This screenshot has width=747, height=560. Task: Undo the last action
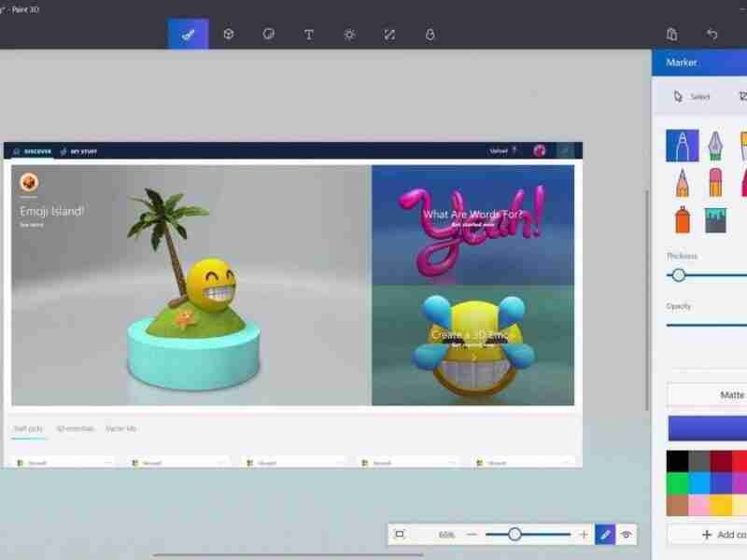pyautogui.click(x=712, y=35)
